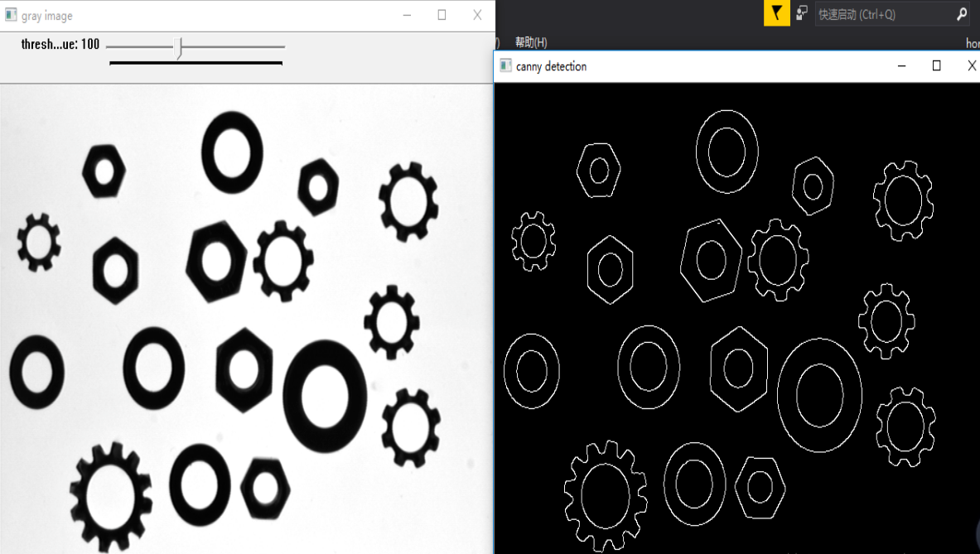Click the feedback icon beside quick launch
980x554 pixels.
pyautogui.click(x=802, y=13)
